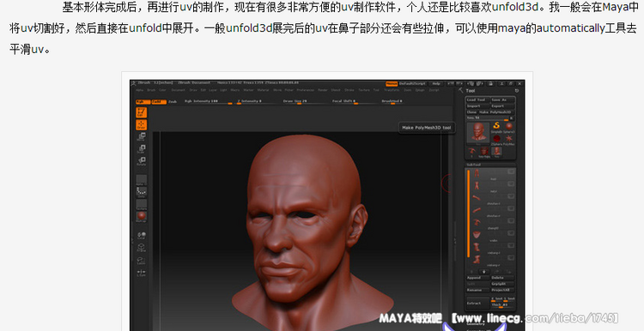Click the Extract button
This screenshot has height=331, width=644.
coord(478,303)
